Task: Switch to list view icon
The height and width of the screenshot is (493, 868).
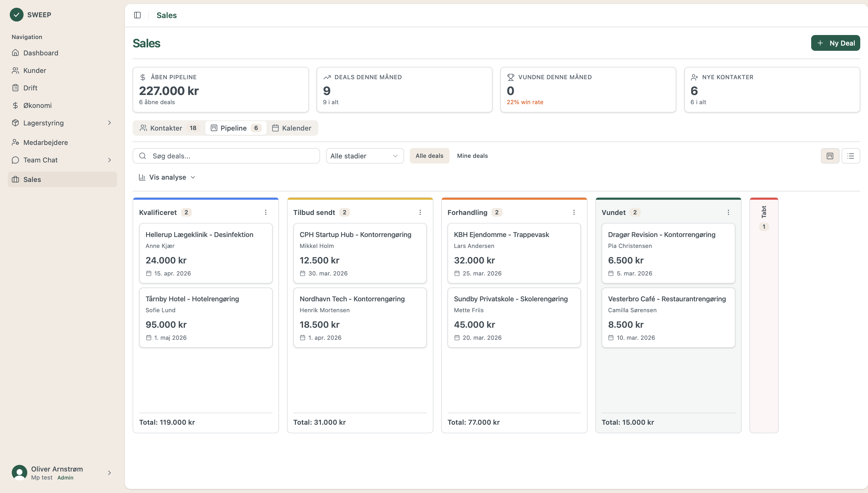Action: point(850,156)
